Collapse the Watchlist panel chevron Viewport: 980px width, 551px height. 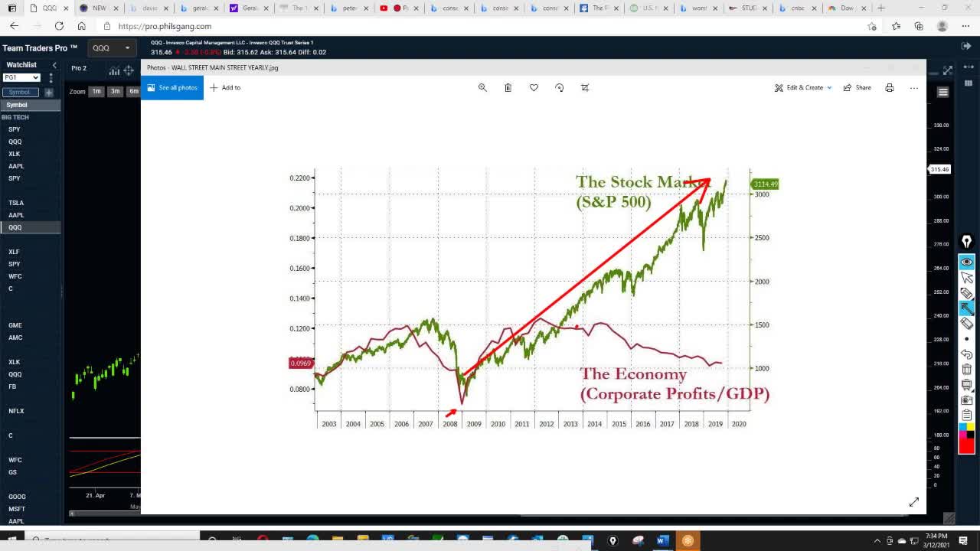(x=54, y=65)
